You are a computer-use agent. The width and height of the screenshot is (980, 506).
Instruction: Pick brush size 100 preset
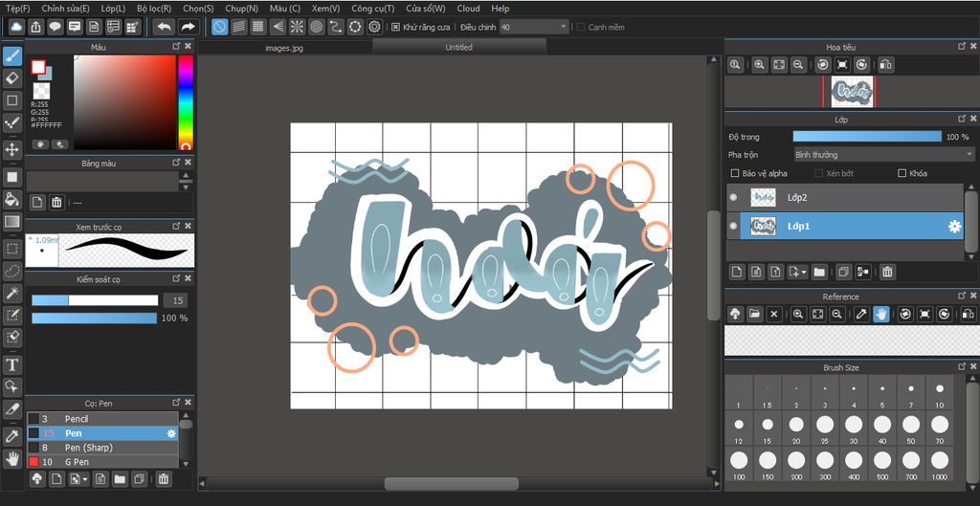click(x=740, y=464)
